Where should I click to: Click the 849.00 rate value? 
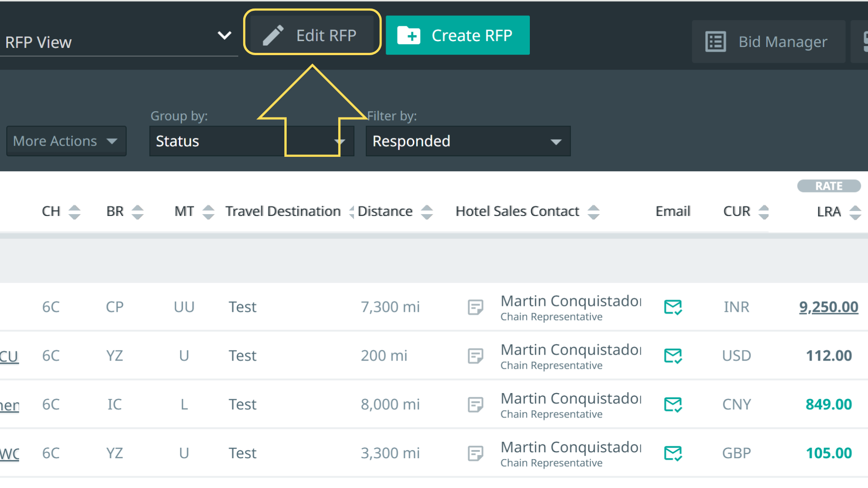tap(828, 404)
